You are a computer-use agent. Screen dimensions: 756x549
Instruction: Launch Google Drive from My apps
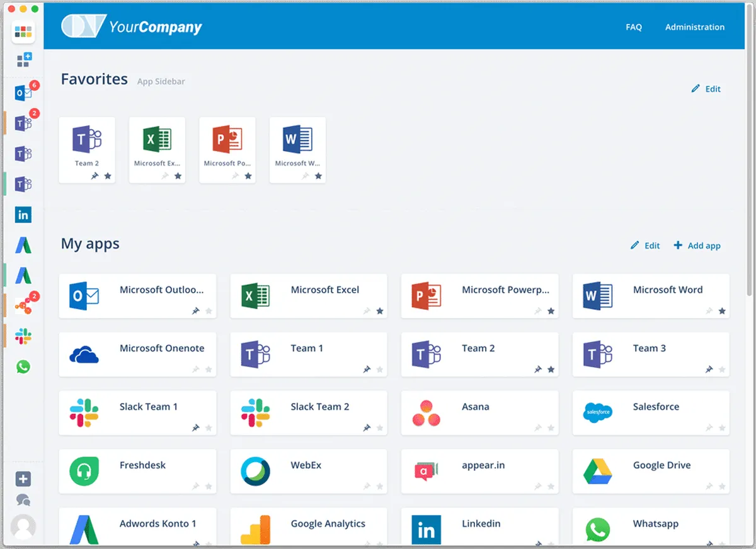click(x=651, y=472)
